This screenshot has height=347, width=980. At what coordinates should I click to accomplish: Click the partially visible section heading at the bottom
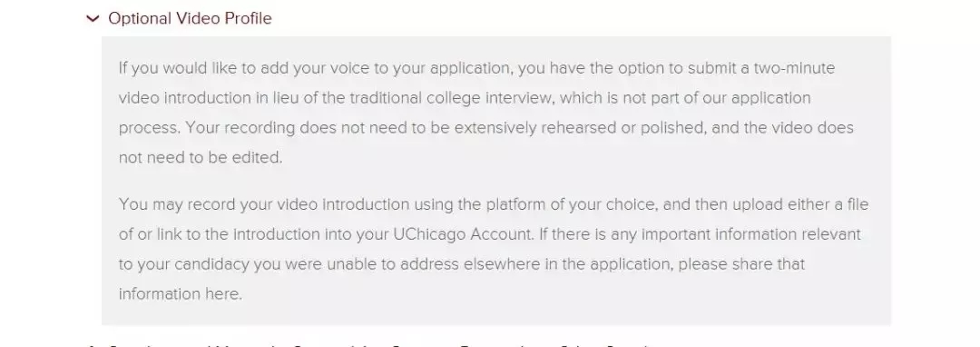(380, 346)
